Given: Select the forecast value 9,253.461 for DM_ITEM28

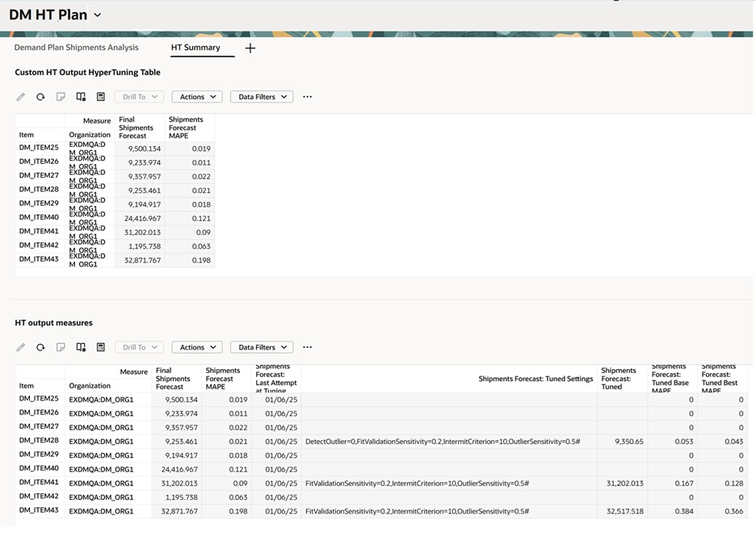Looking at the screenshot, I should 143,190.
